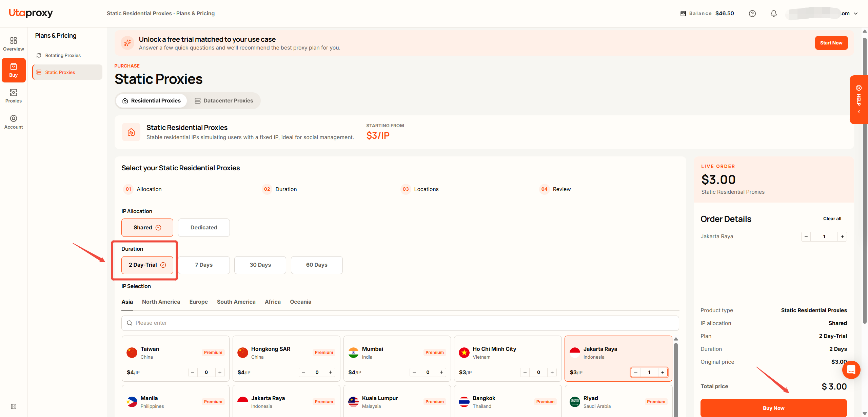Select the 7 Days duration option
Viewport: 868px width, 417px height.
[204, 265]
